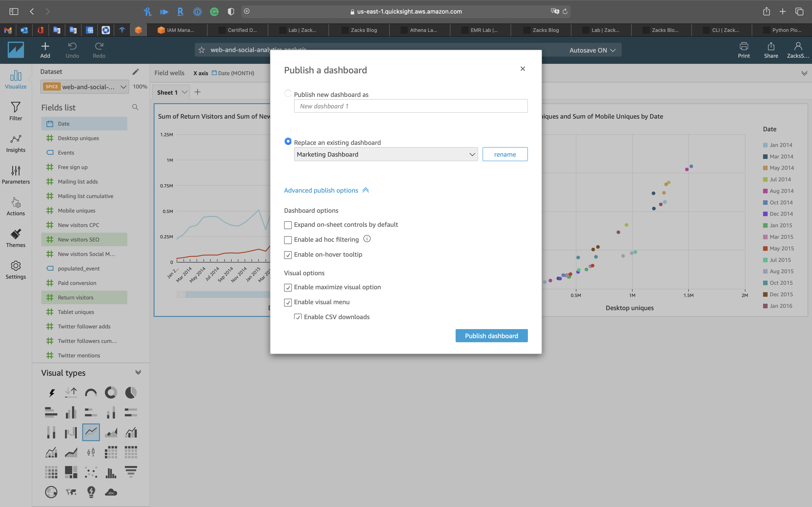The height and width of the screenshot is (507, 812).
Task: Open the Marketing Dashboard dropdown
Action: (x=386, y=154)
